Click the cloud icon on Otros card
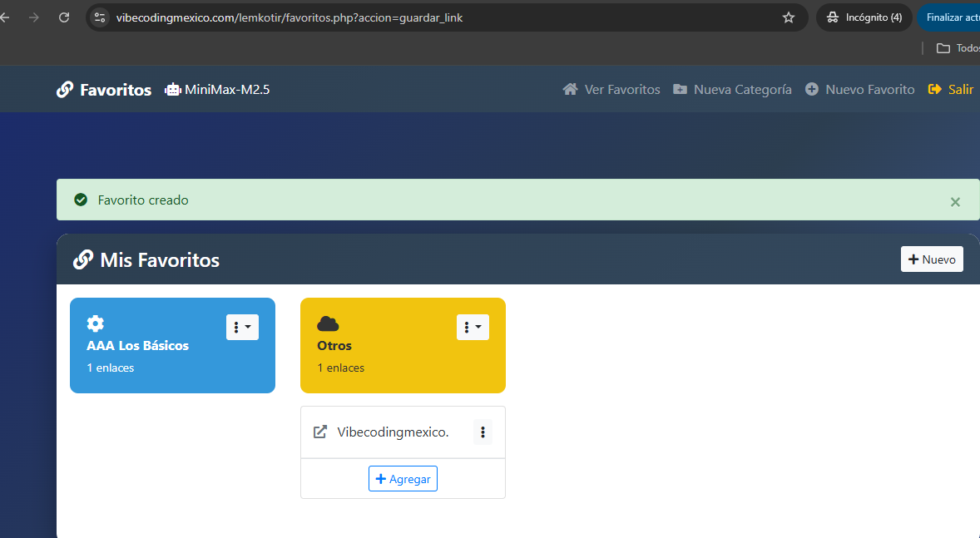980x538 pixels. (x=328, y=323)
